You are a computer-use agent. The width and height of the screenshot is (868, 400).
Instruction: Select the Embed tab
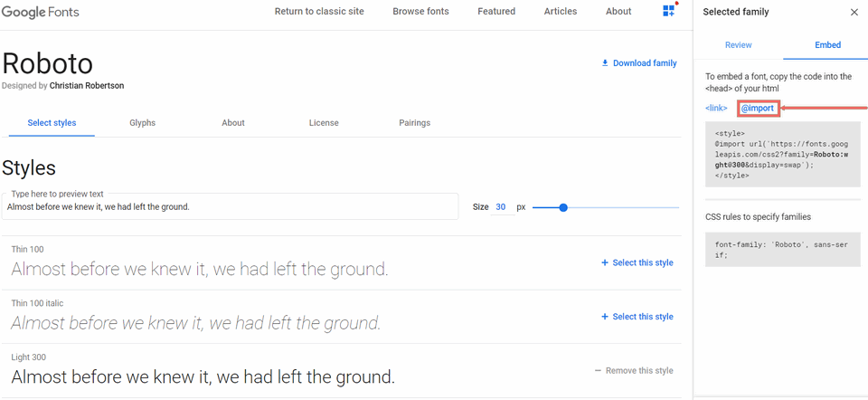point(827,45)
